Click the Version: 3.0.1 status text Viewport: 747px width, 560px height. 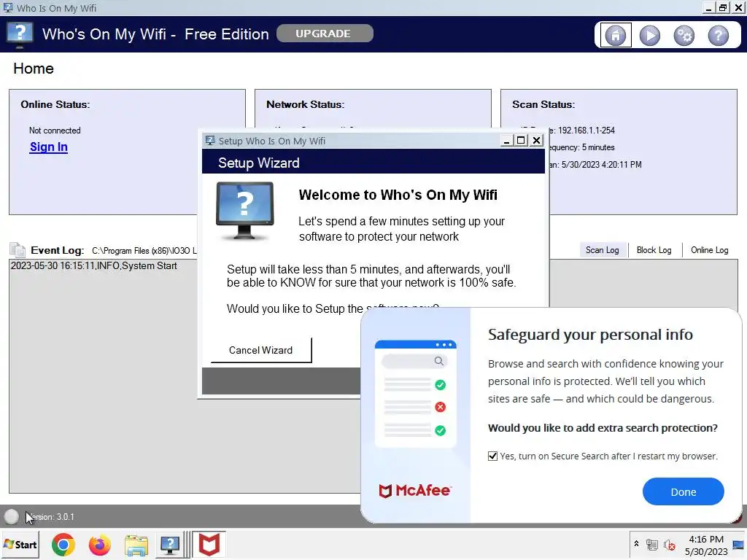coord(51,517)
